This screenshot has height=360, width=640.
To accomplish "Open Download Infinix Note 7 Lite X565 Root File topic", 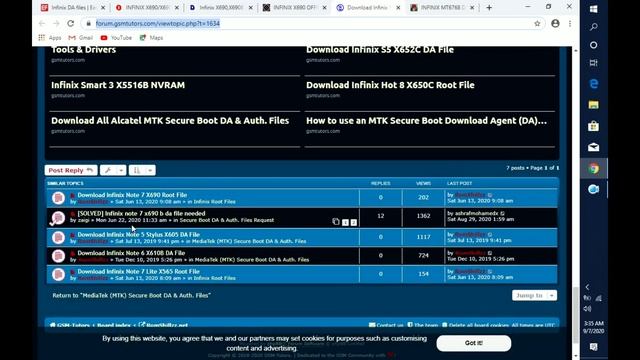I will pos(138,271).
